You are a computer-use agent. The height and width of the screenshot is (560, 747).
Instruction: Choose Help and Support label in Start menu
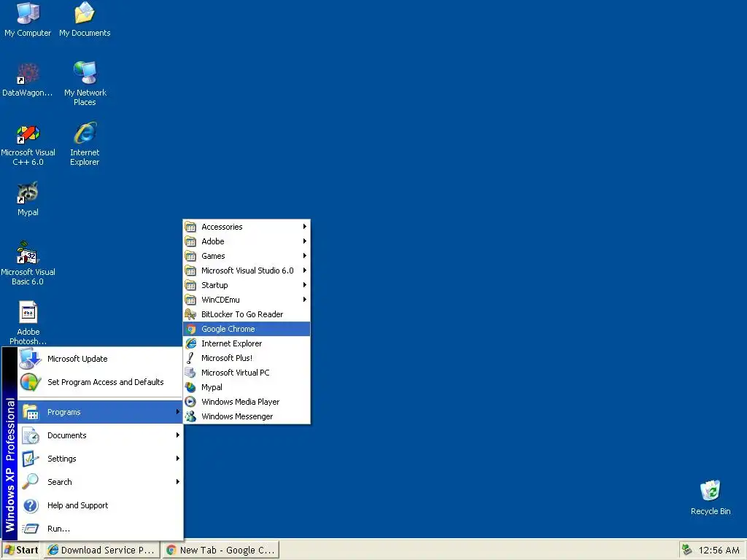coord(77,505)
